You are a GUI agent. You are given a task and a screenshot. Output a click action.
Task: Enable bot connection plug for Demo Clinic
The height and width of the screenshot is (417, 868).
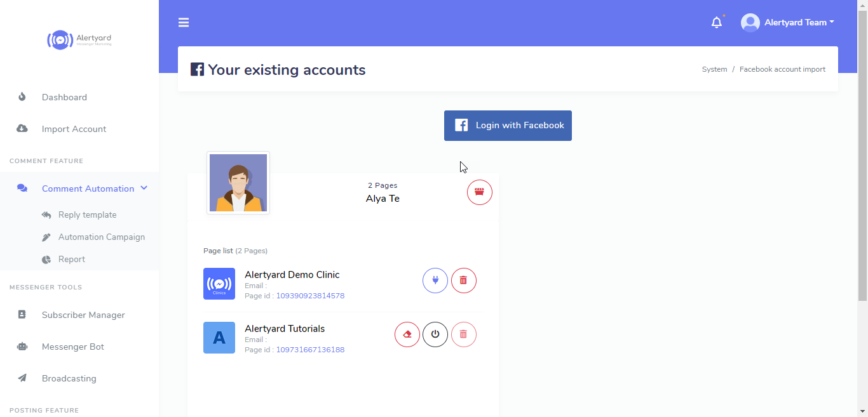click(435, 280)
